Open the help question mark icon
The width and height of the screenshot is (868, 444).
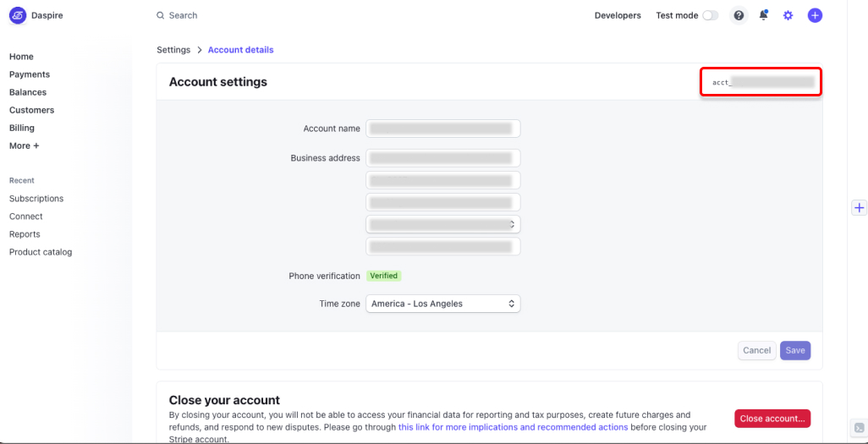tap(739, 15)
